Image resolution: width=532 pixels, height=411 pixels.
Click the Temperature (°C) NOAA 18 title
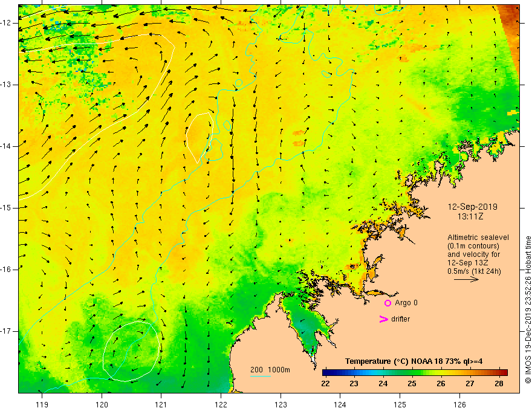click(x=414, y=361)
